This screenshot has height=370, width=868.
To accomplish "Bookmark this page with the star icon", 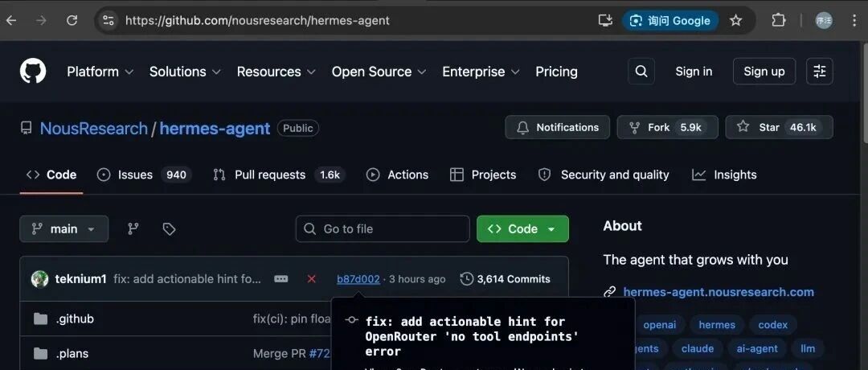I will (735, 20).
